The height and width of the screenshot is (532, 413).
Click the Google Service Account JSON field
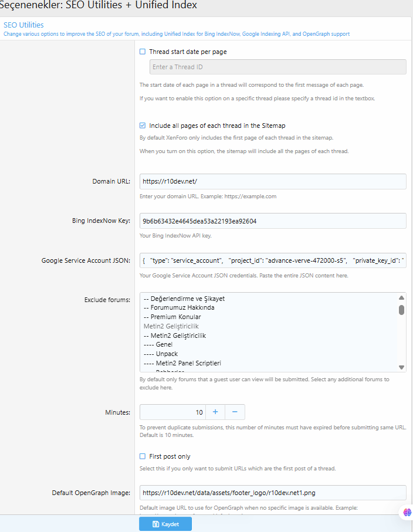tap(273, 260)
